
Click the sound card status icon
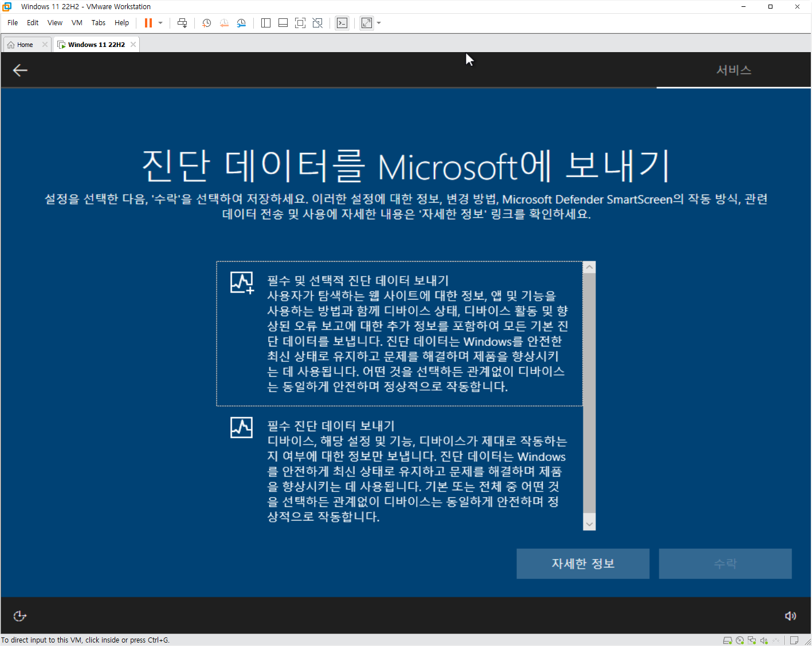764,640
